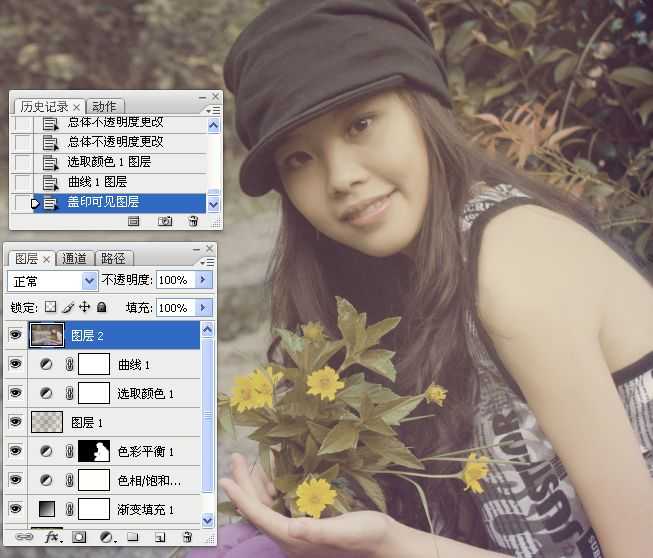Click Layers panel scrollbar thumb

tap(207, 416)
